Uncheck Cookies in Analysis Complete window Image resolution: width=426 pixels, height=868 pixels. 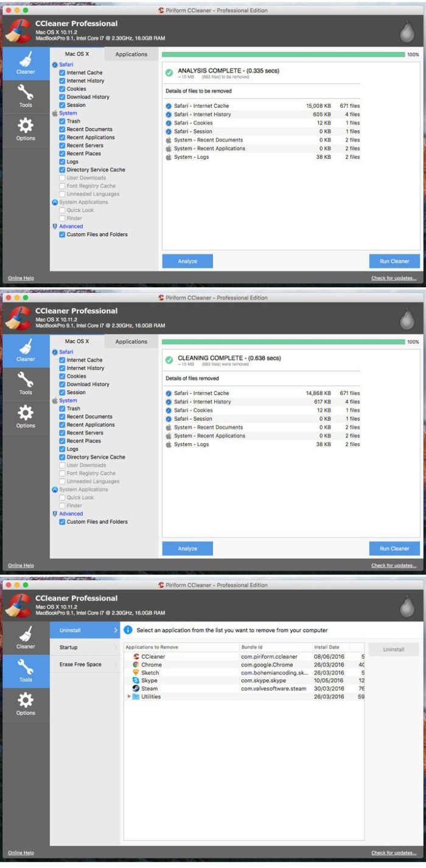62,89
